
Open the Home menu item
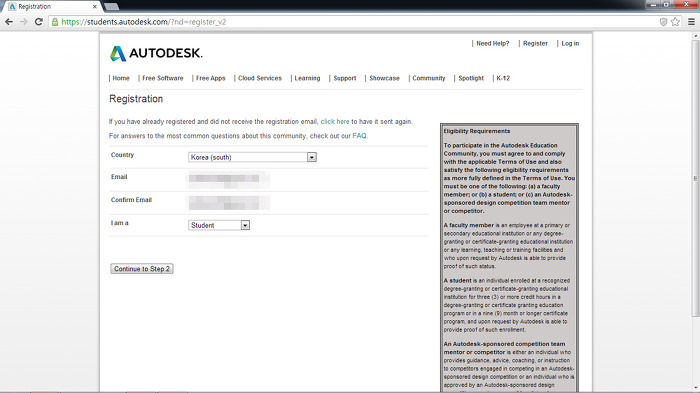(121, 78)
